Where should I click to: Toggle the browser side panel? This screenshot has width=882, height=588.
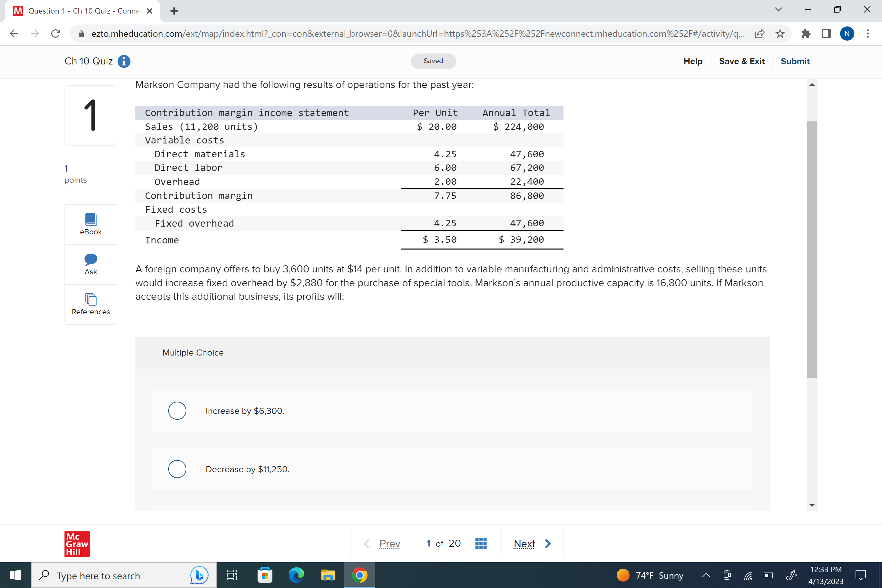[826, 34]
